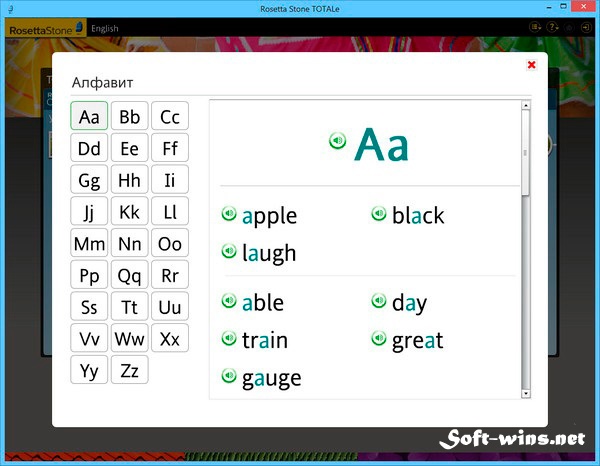
Task: Play the pronunciation of 'apple'
Action: [229, 213]
